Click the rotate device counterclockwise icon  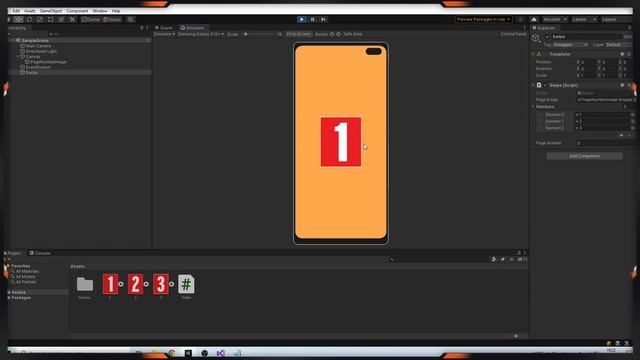(x=332, y=34)
